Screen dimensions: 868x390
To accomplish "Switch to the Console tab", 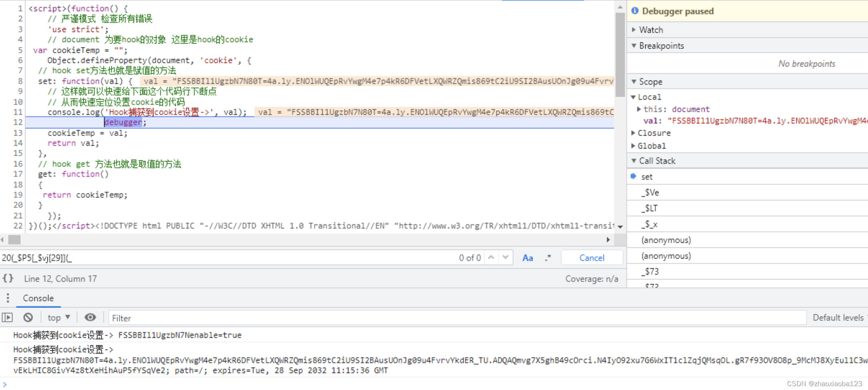I will [38, 298].
